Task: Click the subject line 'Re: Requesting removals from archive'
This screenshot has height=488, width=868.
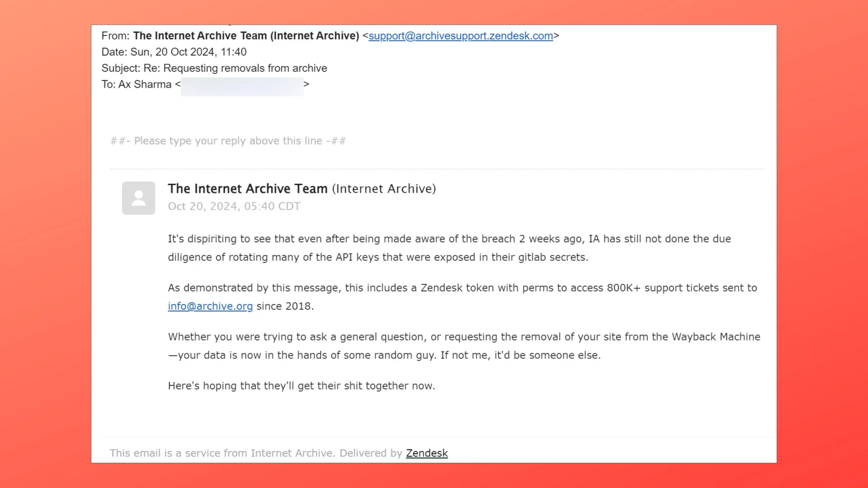Action: tap(235, 68)
